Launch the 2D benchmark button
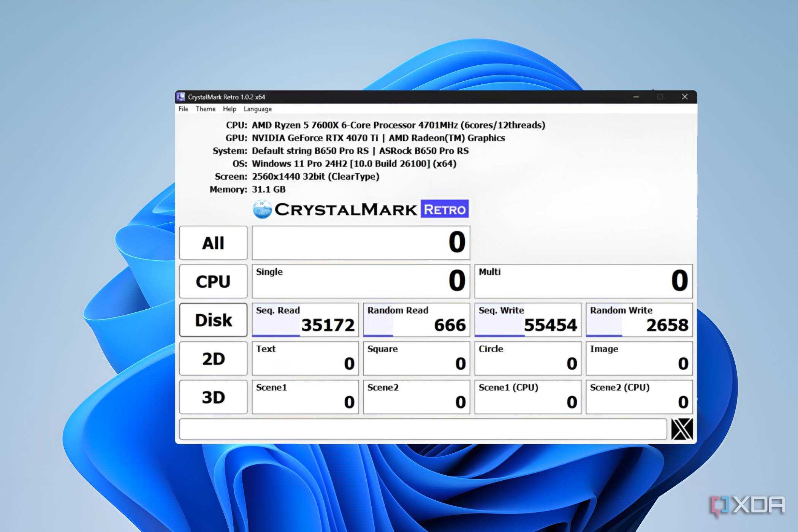798x532 pixels. tap(213, 358)
